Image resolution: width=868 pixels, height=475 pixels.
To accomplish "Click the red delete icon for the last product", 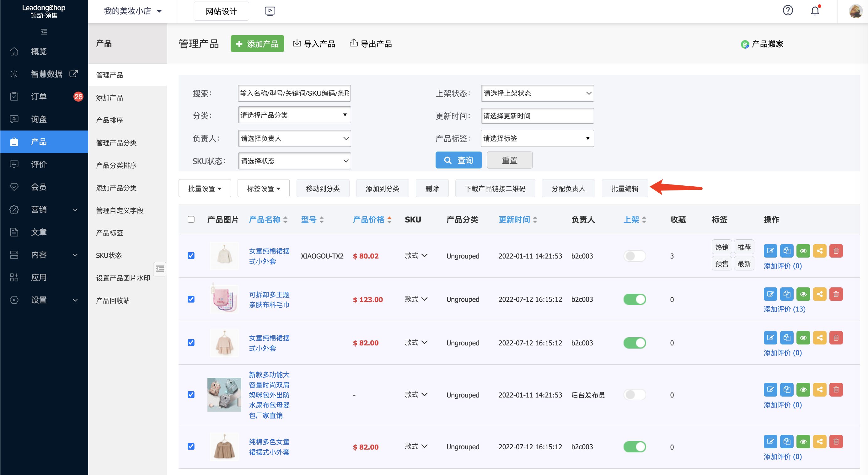I will point(836,441).
